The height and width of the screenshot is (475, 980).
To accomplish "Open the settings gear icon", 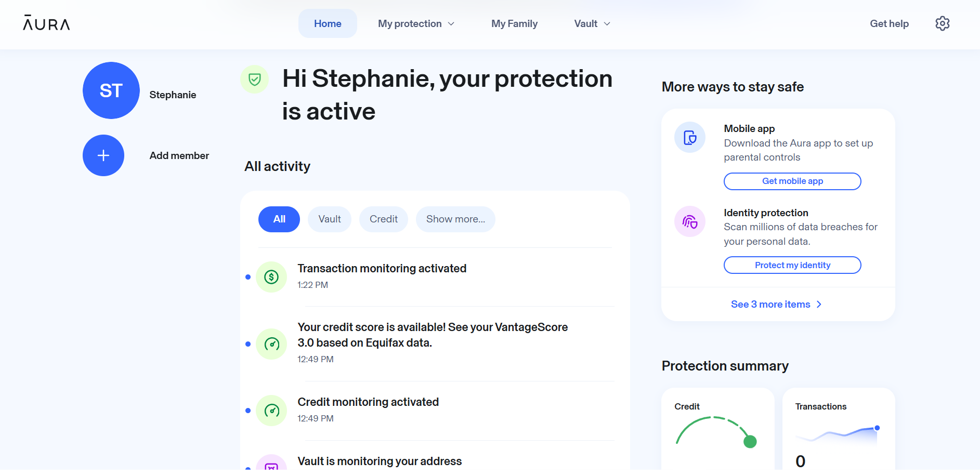I will click(942, 23).
